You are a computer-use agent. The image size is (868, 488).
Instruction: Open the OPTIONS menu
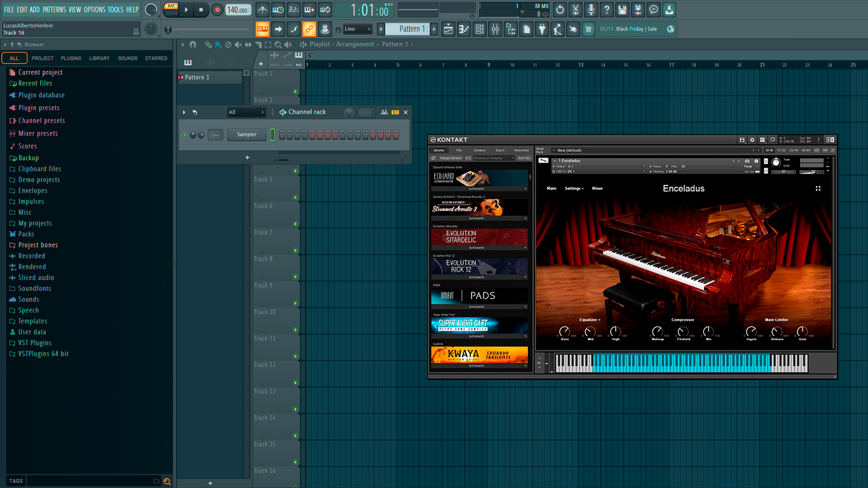[95, 10]
